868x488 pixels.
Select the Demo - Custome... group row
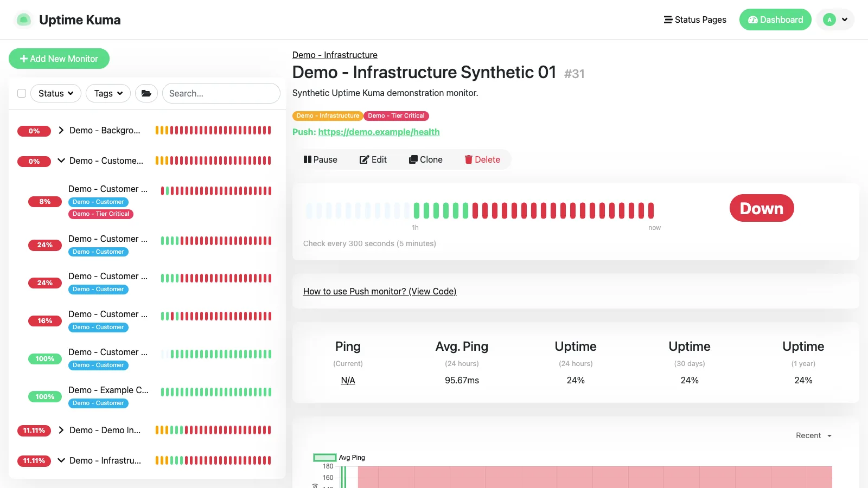pos(147,160)
